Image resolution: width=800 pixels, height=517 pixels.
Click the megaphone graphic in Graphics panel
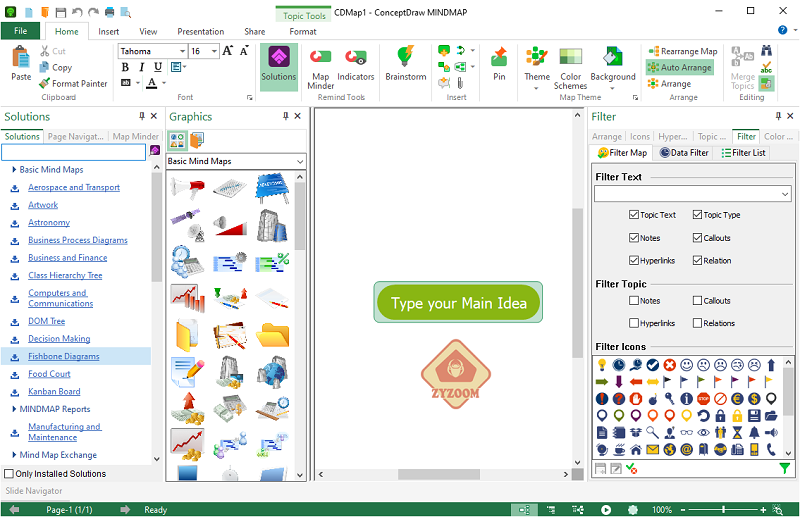tap(187, 188)
